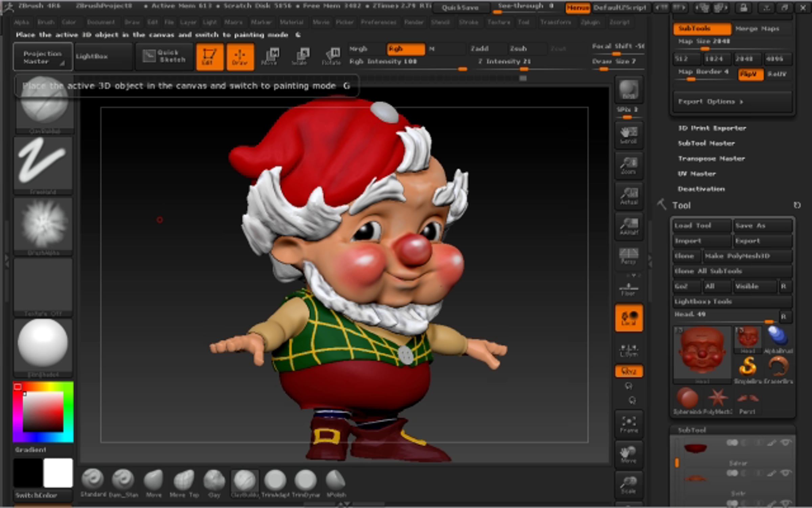The width and height of the screenshot is (812, 508).
Task: Click the Load Tool button
Action: click(702, 226)
